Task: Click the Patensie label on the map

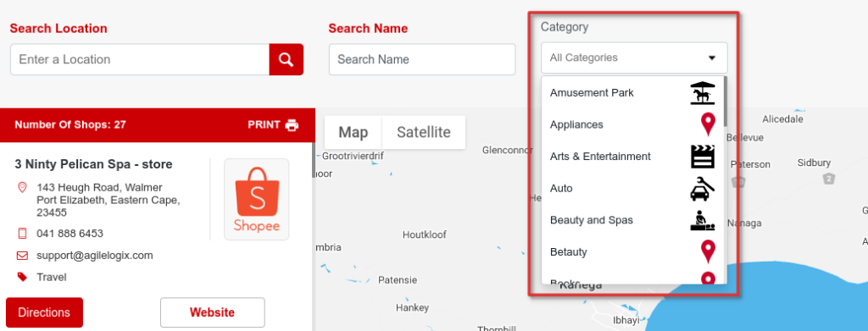Action: 398,280
